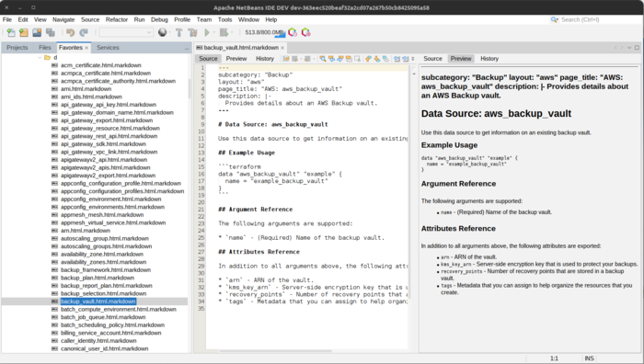
Task: Select backup_plan.html.markdown file
Action: (98, 278)
